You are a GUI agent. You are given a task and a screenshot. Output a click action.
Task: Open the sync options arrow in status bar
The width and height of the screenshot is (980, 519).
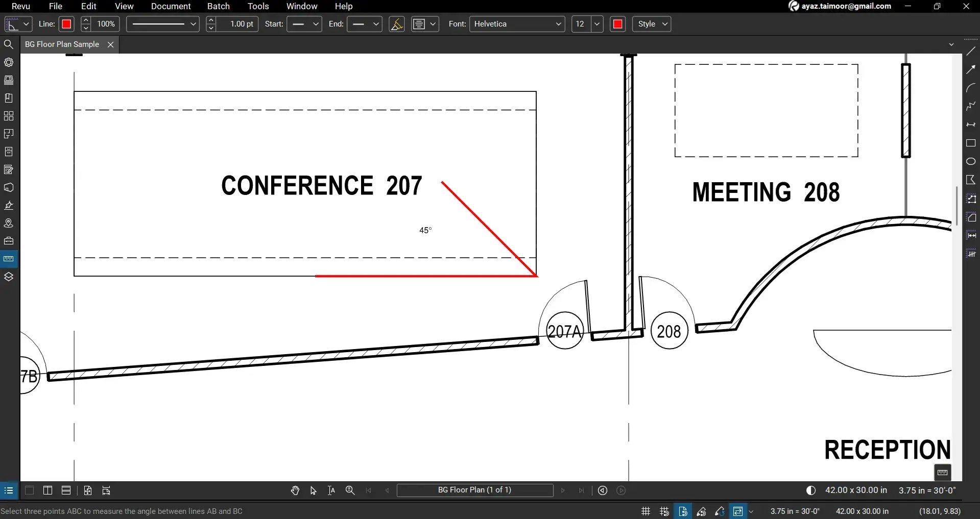tap(751, 511)
